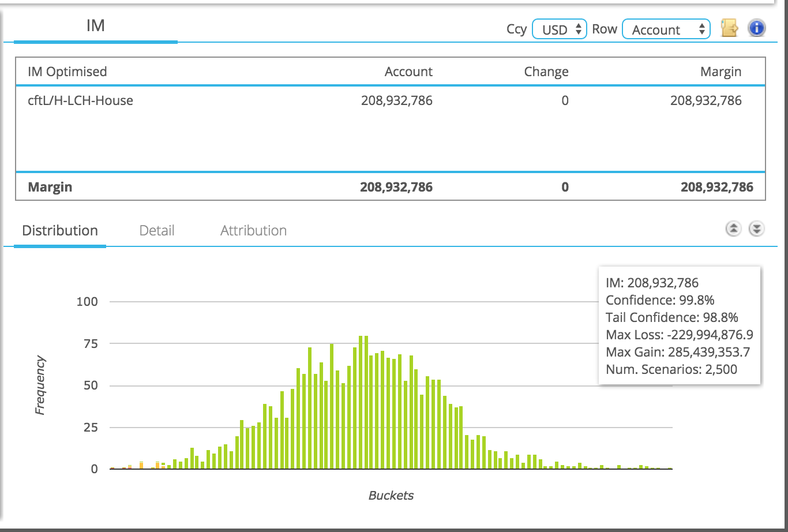Click the Tail Confidence: 98.8% line
The image size is (788, 532).
pyautogui.click(x=672, y=317)
